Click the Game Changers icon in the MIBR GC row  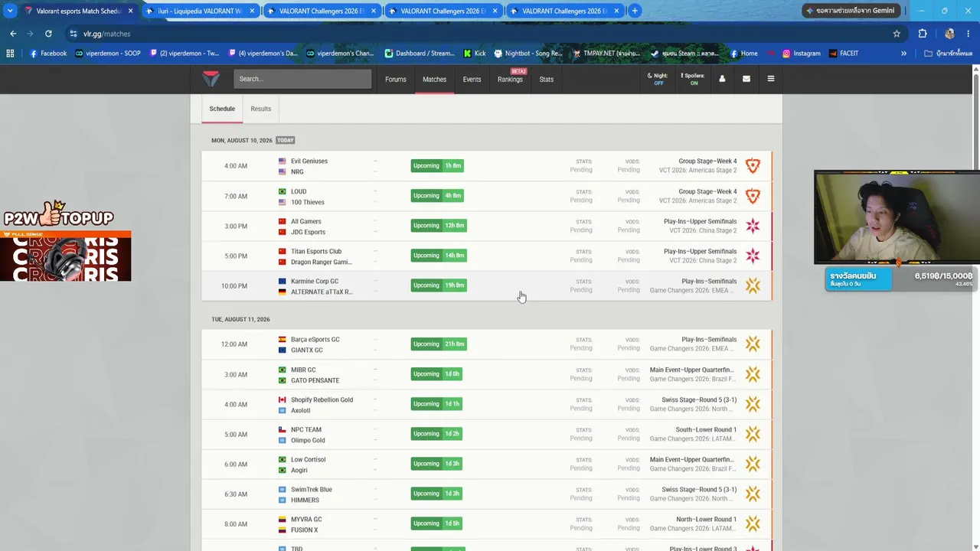point(753,374)
